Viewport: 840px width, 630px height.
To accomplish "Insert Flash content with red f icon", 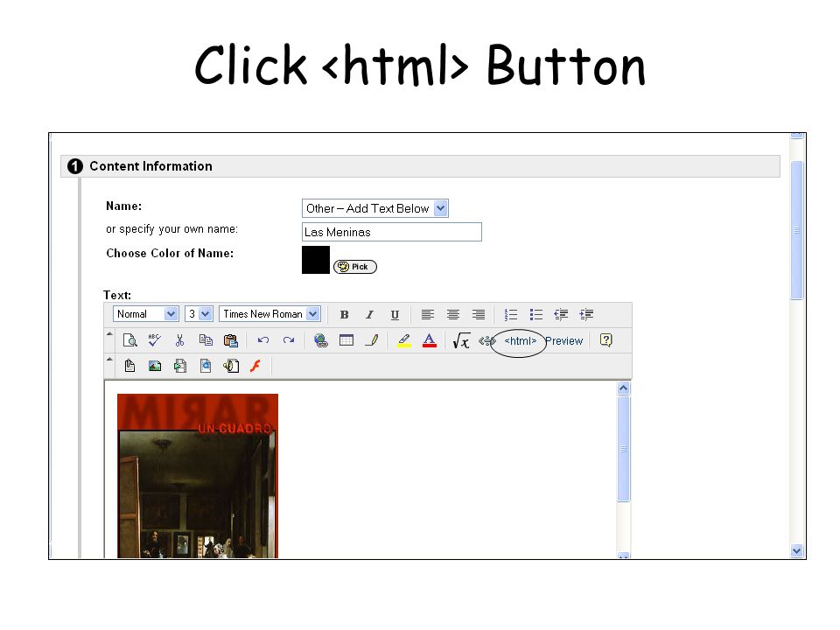I will tap(255, 366).
